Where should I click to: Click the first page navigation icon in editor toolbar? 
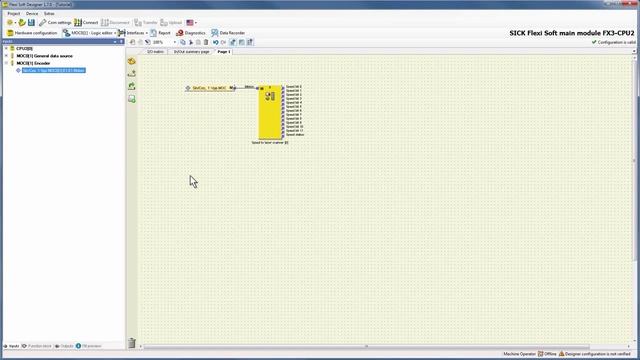[132, 42]
